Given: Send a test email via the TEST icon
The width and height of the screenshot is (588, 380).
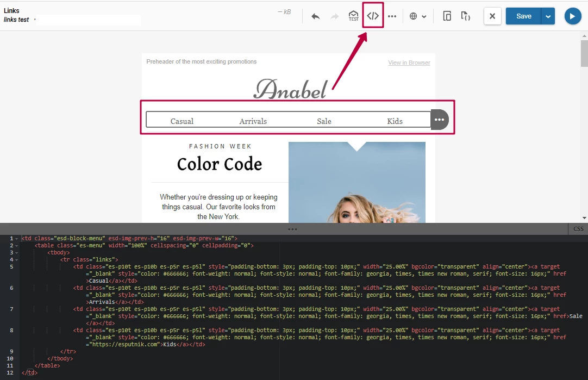Looking at the screenshot, I should click(353, 16).
